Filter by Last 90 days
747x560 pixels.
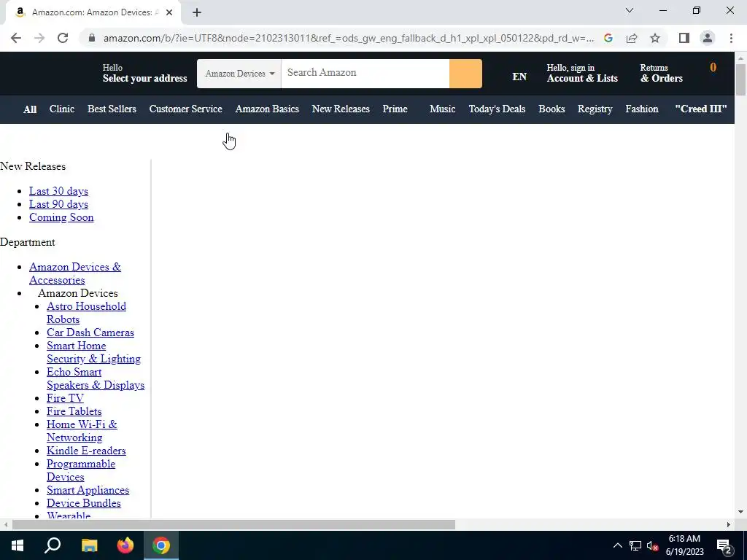pyautogui.click(x=58, y=204)
